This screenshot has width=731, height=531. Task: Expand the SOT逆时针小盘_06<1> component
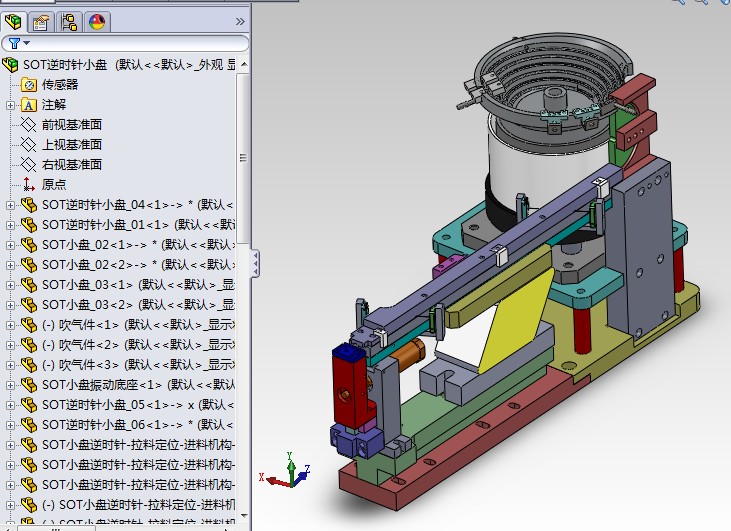[x=10, y=426]
